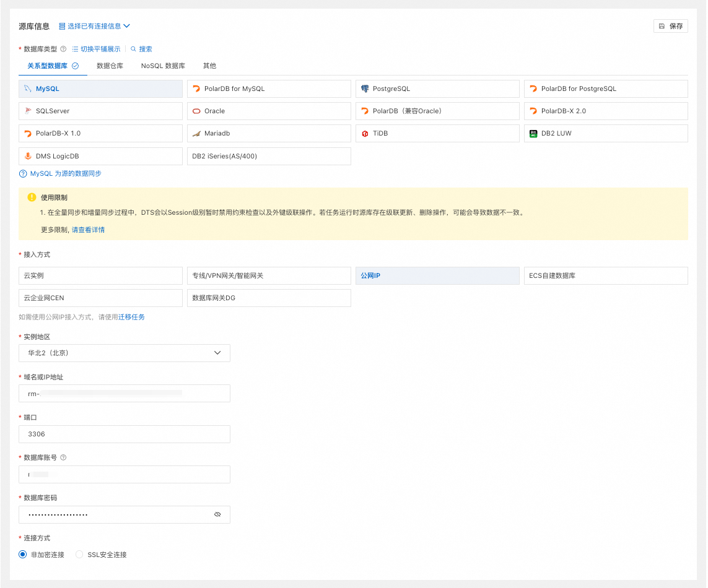Select 云企业网CEN access method
The image size is (708, 588).
pos(100,298)
